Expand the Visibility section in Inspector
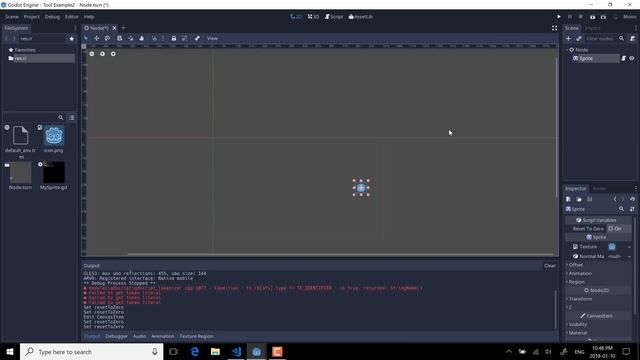640x360 pixels. point(576,324)
